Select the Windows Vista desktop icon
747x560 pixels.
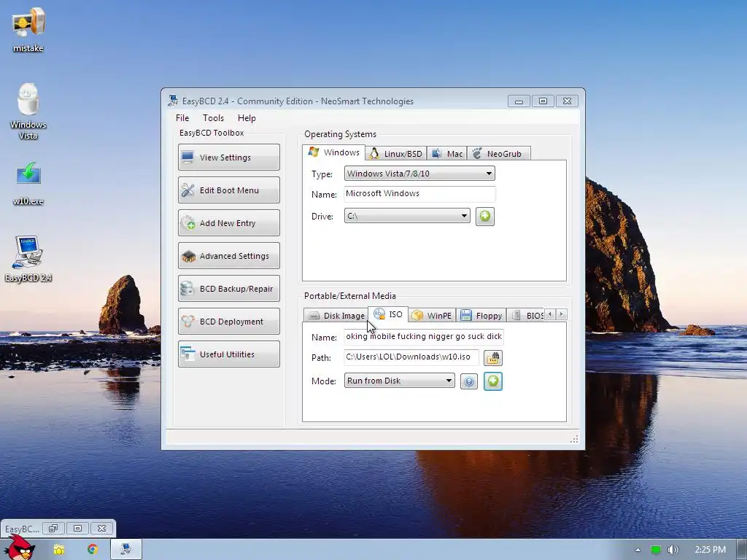[x=28, y=112]
